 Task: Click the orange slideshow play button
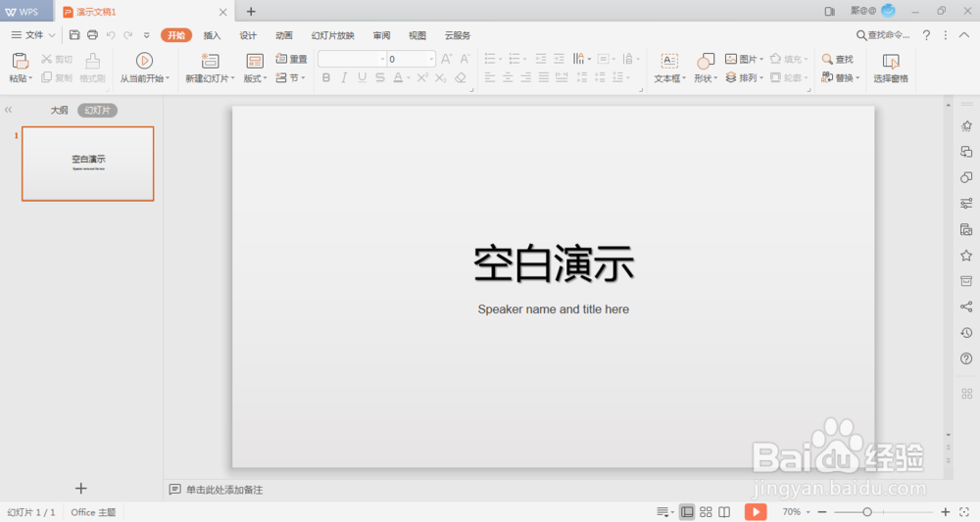[x=756, y=512]
